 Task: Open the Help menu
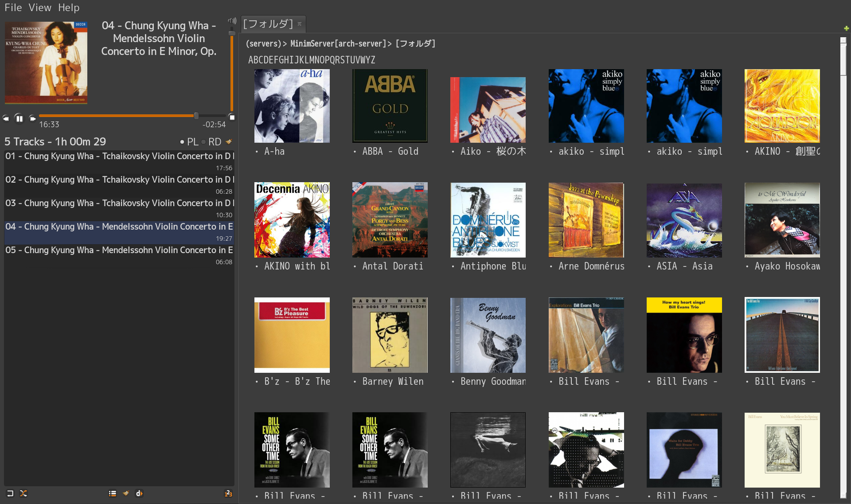tap(69, 7)
